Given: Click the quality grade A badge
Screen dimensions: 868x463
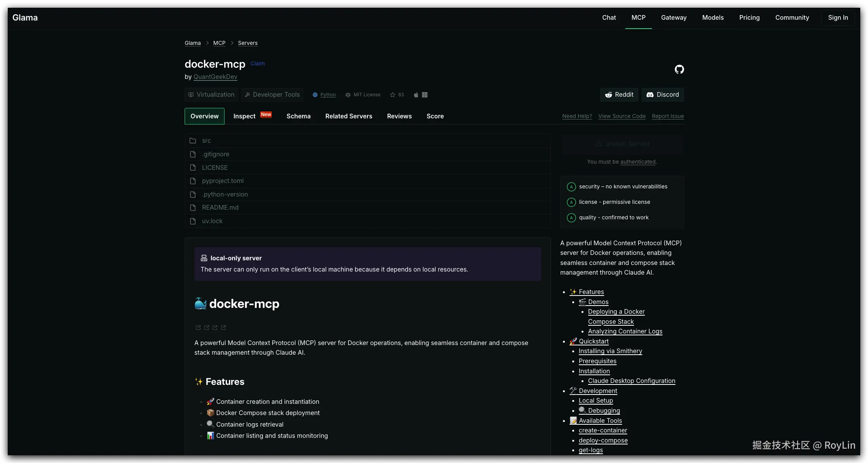Looking at the screenshot, I should (571, 218).
